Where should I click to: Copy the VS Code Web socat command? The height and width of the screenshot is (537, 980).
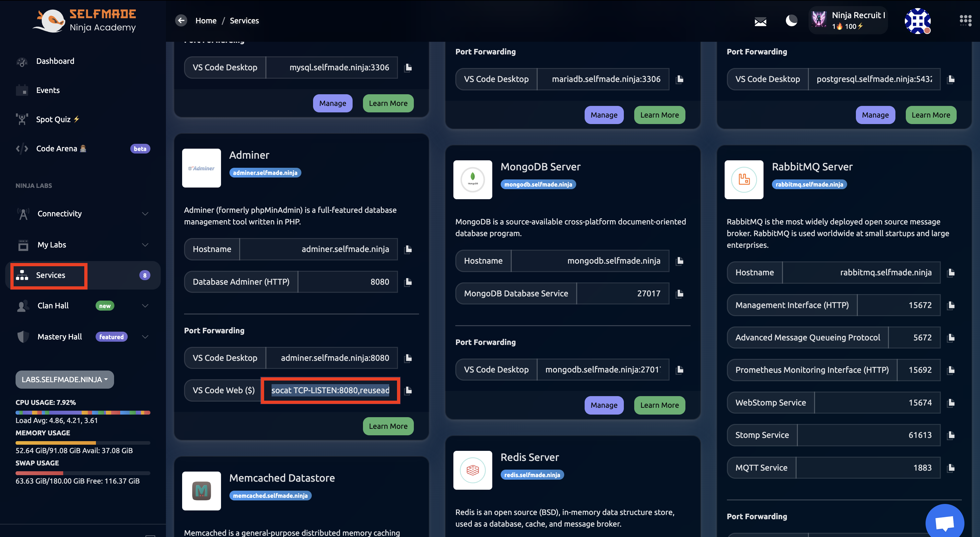408,390
